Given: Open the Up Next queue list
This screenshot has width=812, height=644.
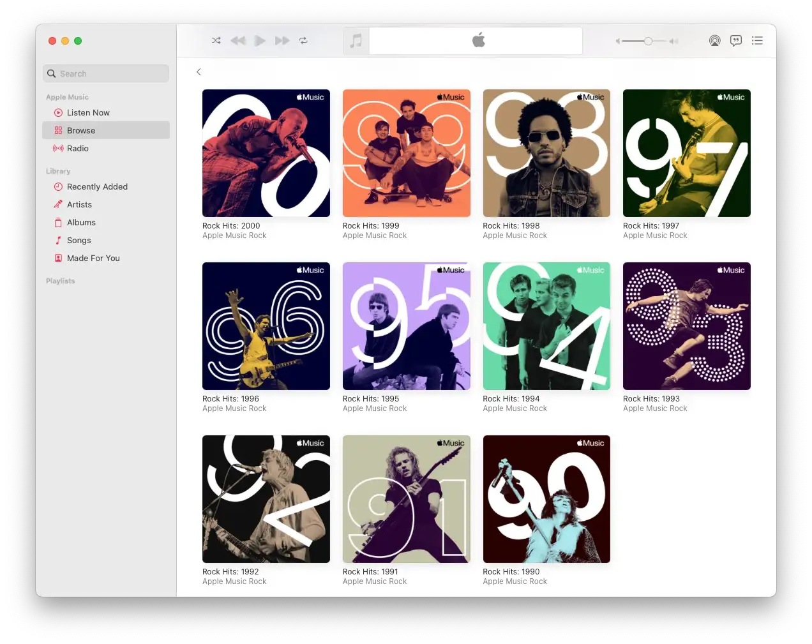Looking at the screenshot, I should click(757, 41).
